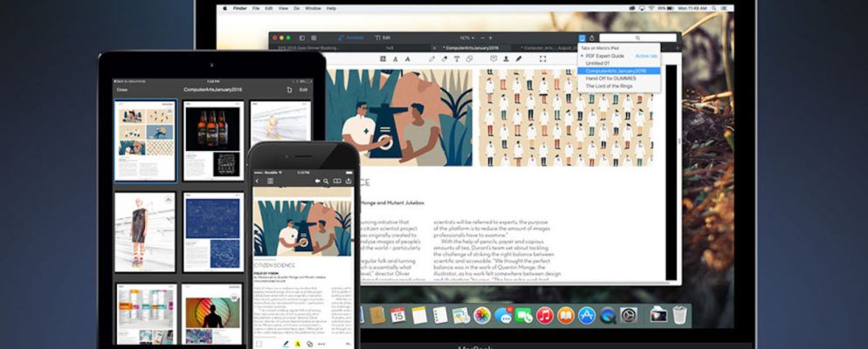Open iTunes from the Dock
This screenshot has height=349, width=868.
coord(545,315)
